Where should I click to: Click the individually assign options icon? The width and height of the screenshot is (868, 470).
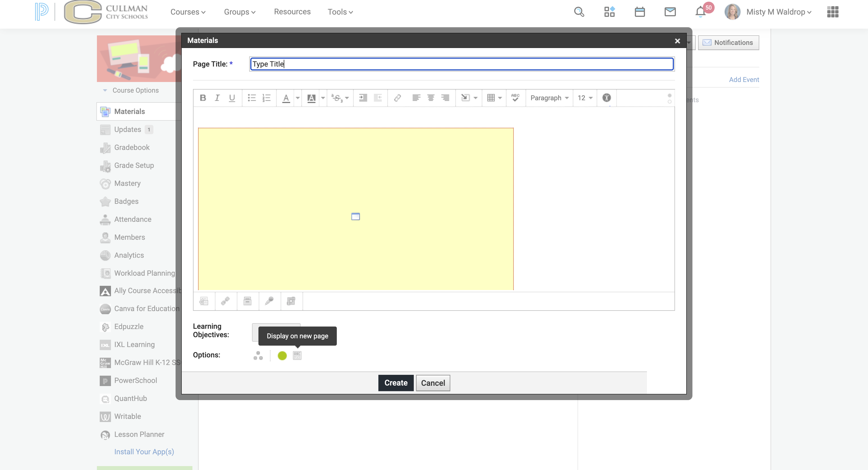click(x=258, y=355)
